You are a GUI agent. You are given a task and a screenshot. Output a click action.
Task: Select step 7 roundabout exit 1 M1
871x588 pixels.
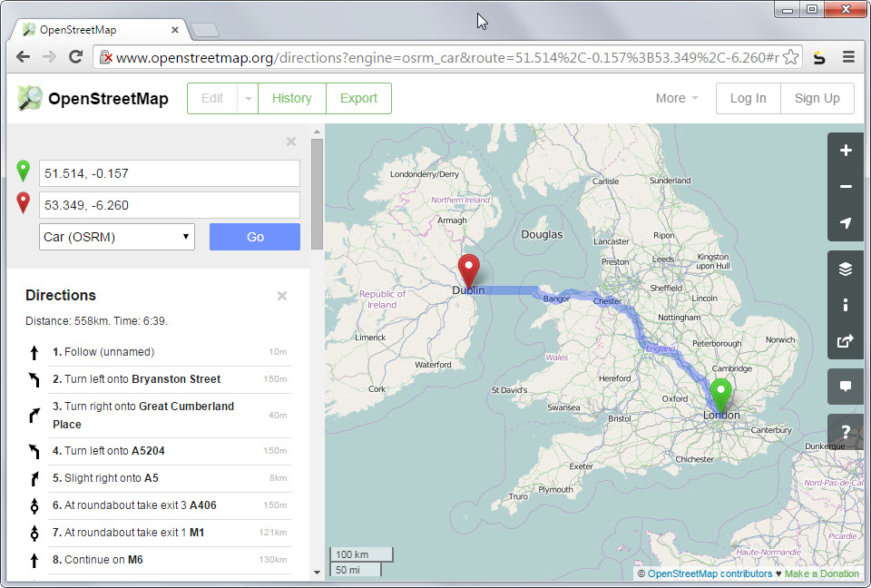(158, 533)
